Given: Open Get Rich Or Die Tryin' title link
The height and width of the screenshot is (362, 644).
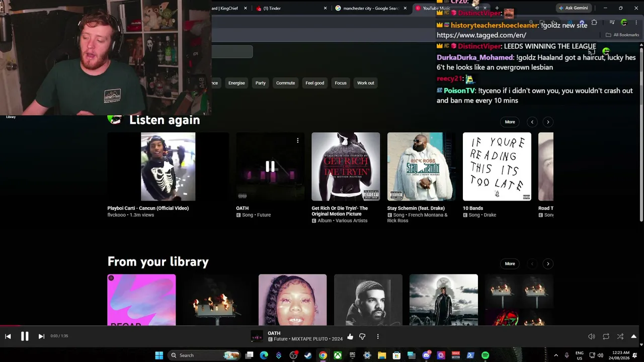Looking at the screenshot, I should 340,211.
